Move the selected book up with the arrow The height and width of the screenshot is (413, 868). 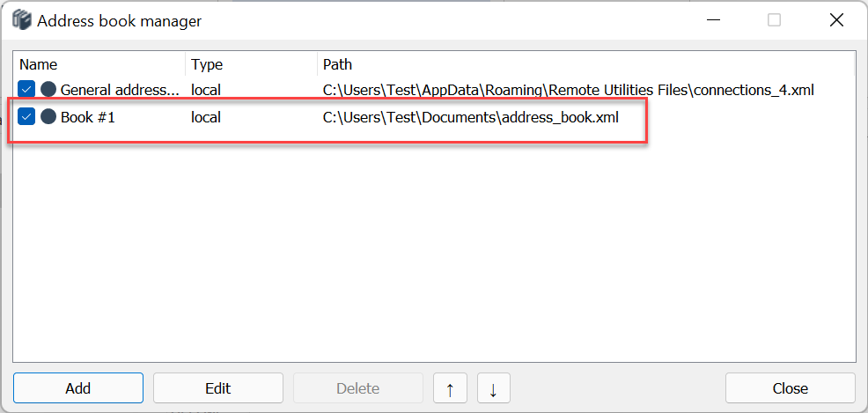tap(450, 388)
